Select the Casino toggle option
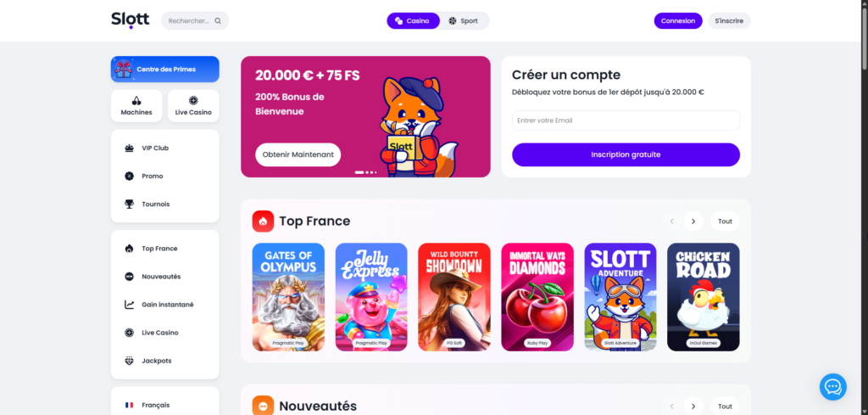This screenshot has height=415, width=868. pos(413,21)
